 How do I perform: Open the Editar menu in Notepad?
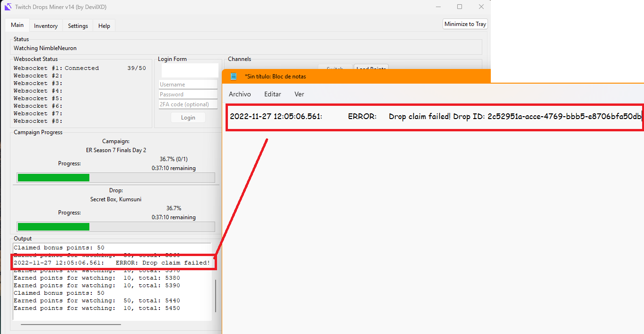[x=272, y=94]
